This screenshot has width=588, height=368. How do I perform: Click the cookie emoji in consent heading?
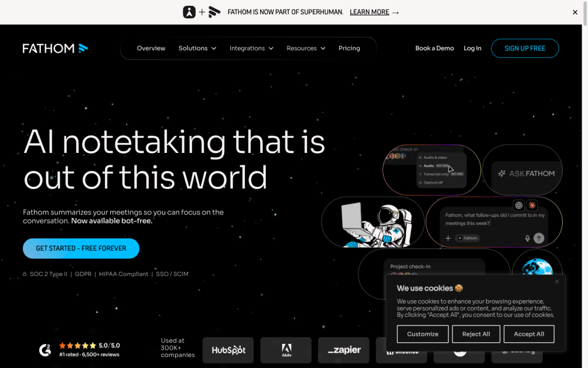point(459,288)
